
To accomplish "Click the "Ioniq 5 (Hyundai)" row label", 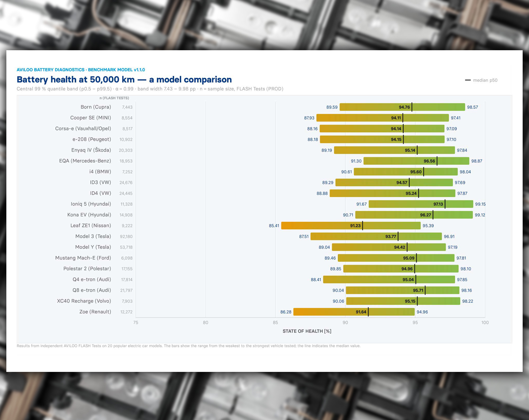I will [91, 204].
